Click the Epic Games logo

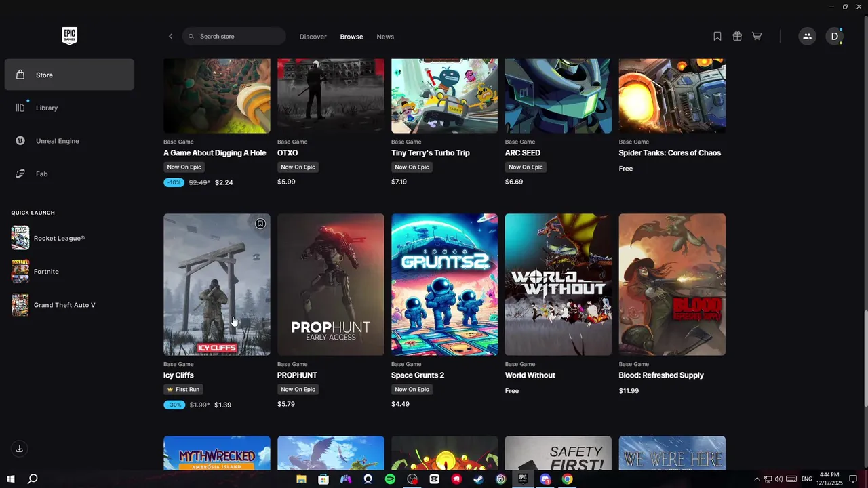[69, 36]
